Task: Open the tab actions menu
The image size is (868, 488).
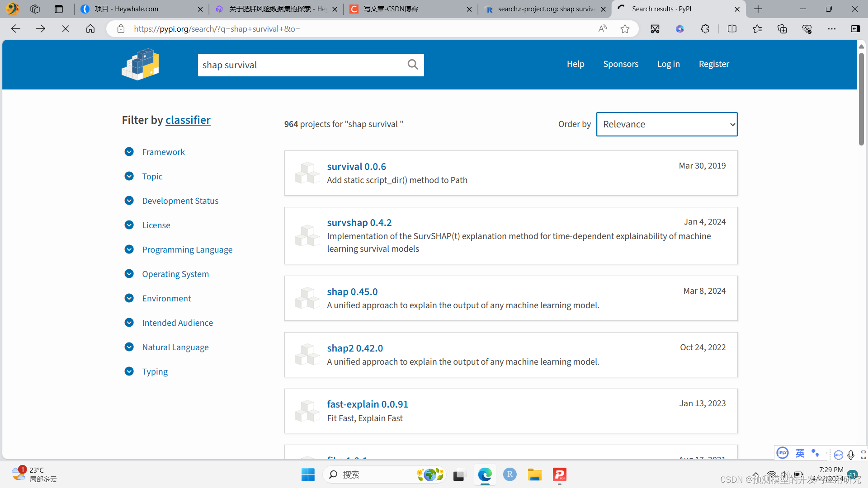Action: pyautogui.click(x=59, y=9)
